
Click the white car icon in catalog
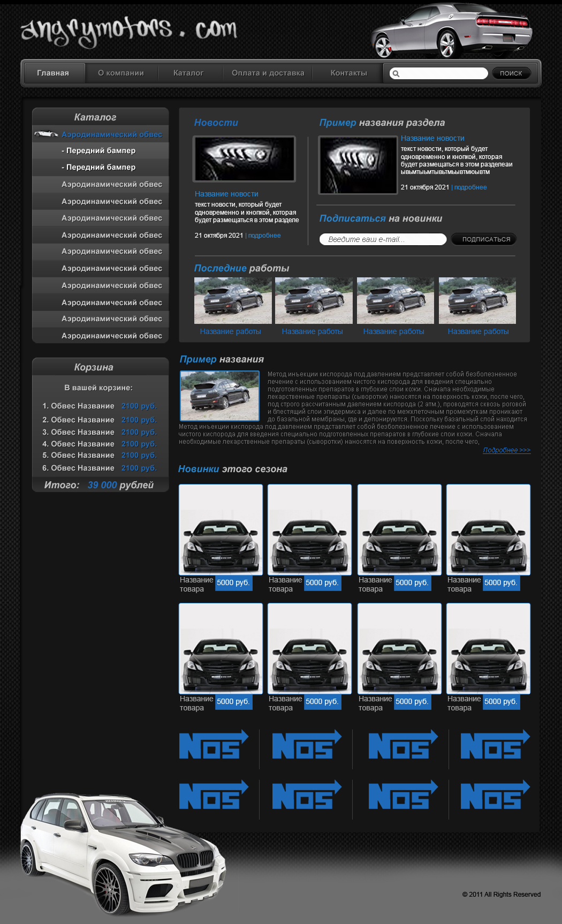[46, 134]
